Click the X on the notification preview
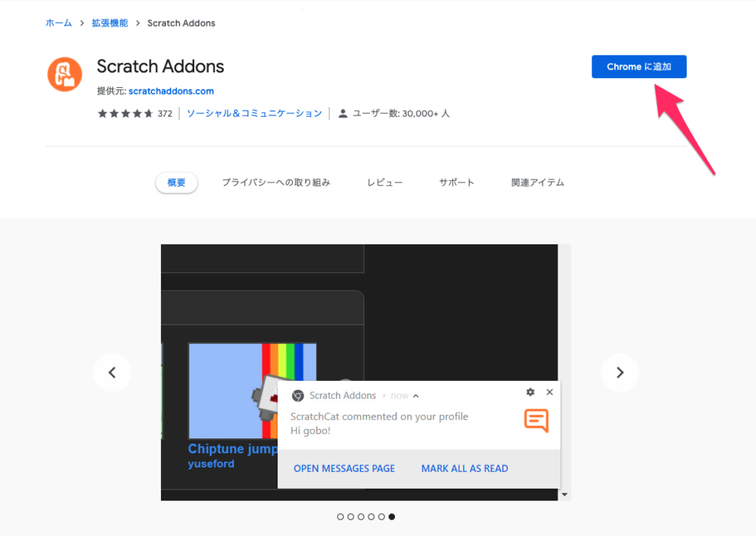This screenshot has width=756, height=536. (549, 392)
